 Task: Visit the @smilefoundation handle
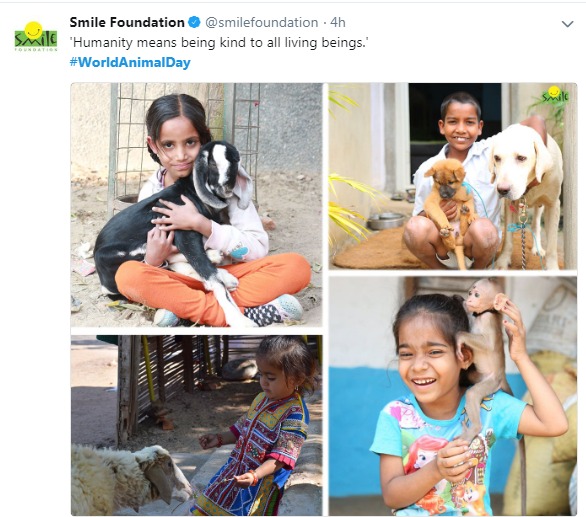pos(262,22)
